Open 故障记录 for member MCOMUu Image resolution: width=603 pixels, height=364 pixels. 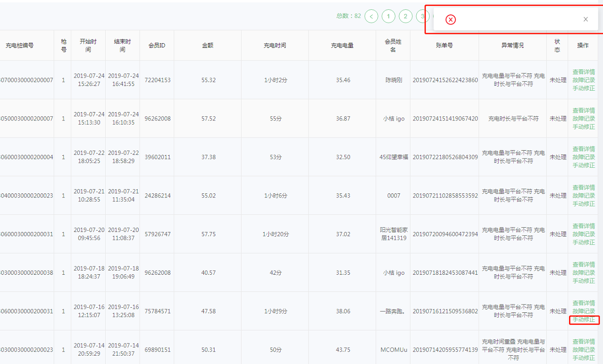pos(583,350)
